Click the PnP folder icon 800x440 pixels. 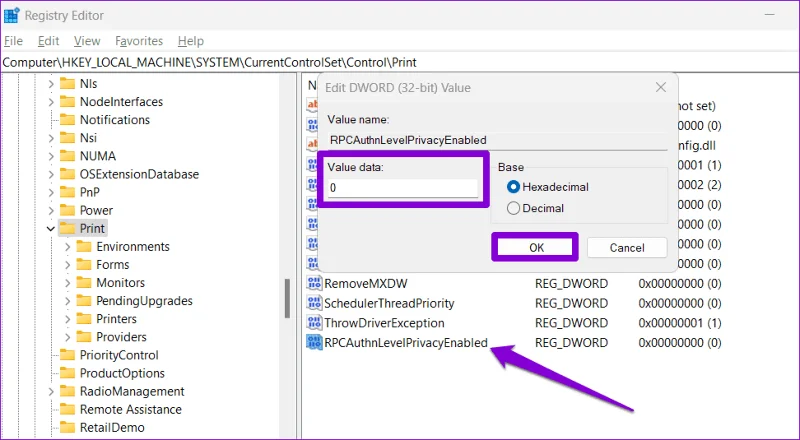67,192
